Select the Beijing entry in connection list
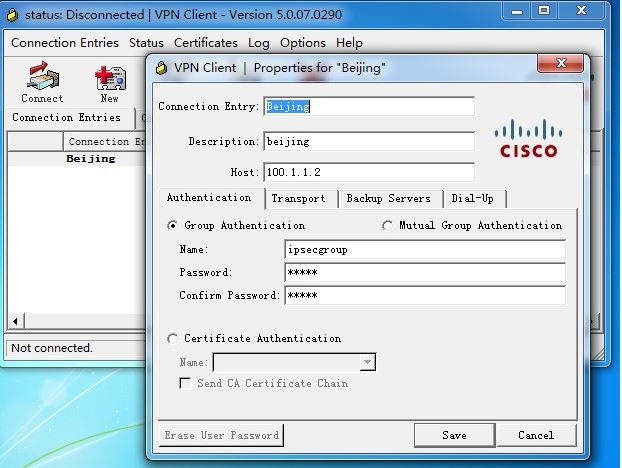622x468 pixels. click(x=90, y=159)
